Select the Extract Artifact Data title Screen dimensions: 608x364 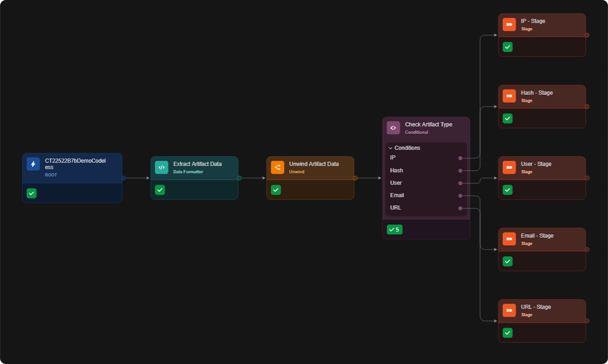197,164
